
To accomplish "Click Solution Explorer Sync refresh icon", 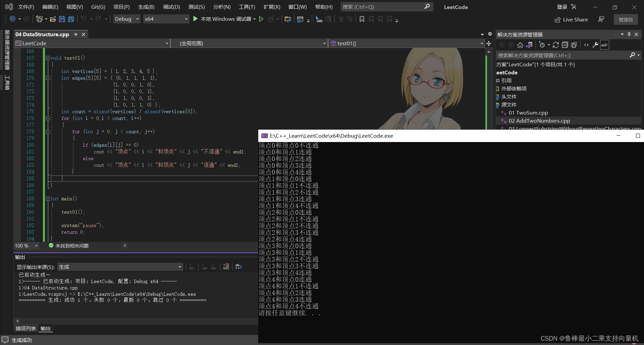I will coord(556,45).
